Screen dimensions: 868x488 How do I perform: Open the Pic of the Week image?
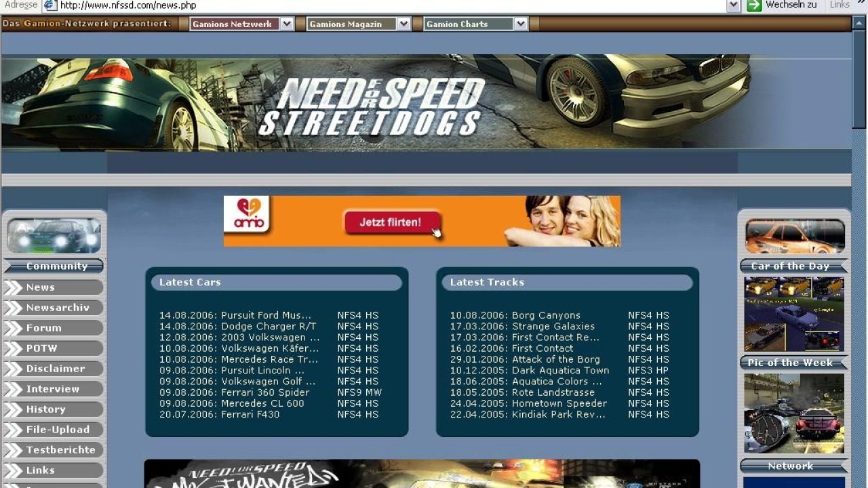pos(794,413)
